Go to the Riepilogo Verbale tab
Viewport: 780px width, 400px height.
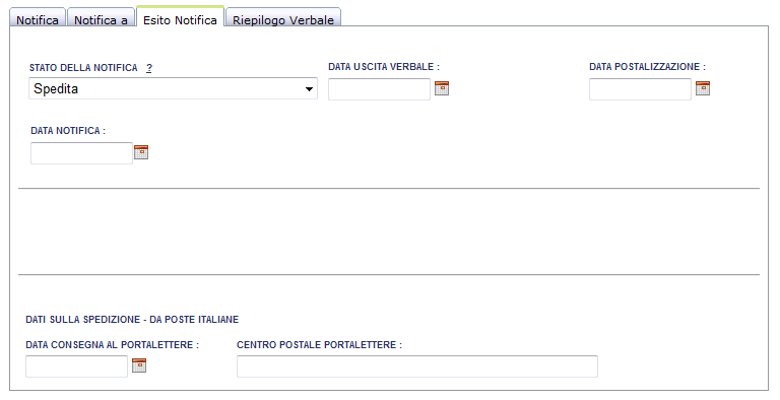click(x=283, y=18)
